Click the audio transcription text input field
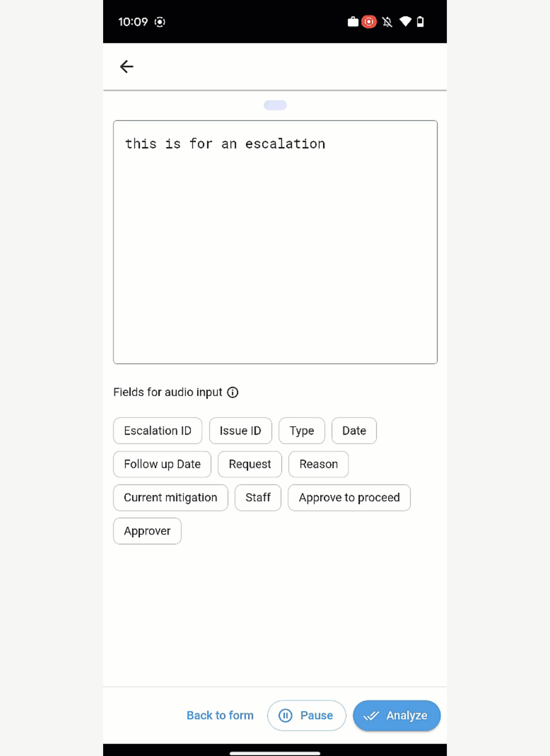This screenshot has width=550, height=756. click(x=275, y=242)
